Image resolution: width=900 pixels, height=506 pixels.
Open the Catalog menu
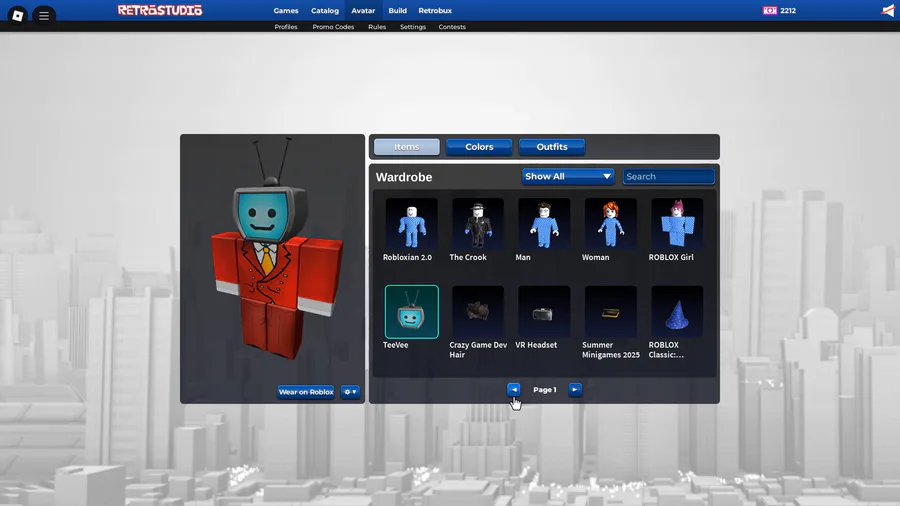(x=325, y=10)
